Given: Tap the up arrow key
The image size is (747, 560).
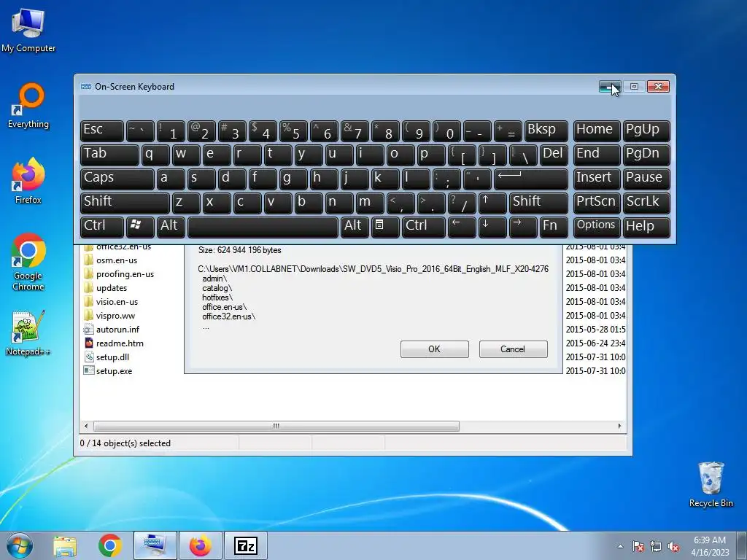Looking at the screenshot, I should pyautogui.click(x=492, y=203).
